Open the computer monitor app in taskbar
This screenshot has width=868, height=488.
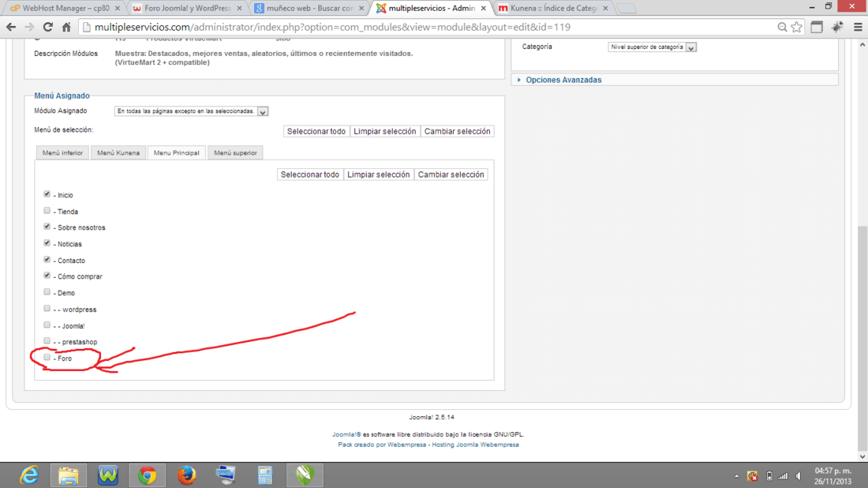pos(226,475)
